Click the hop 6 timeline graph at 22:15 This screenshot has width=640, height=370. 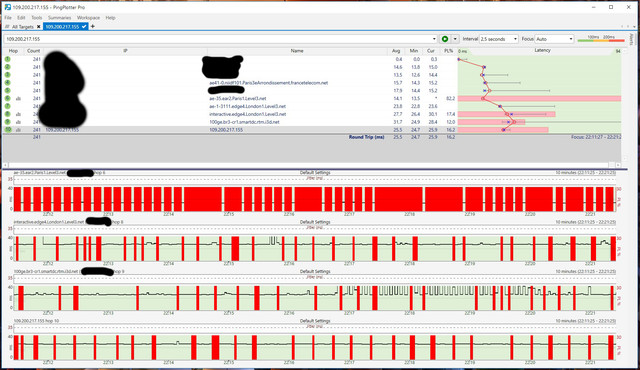(x=229, y=199)
